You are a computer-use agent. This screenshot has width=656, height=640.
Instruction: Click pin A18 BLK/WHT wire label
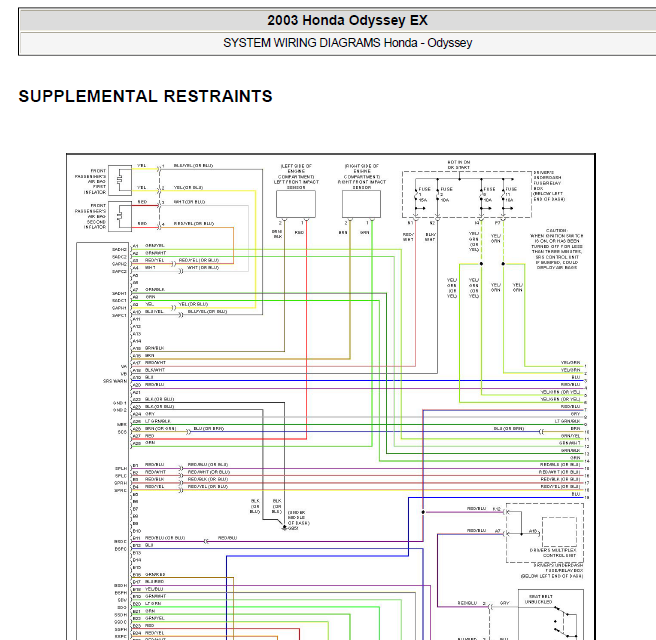[x=155, y=370]
